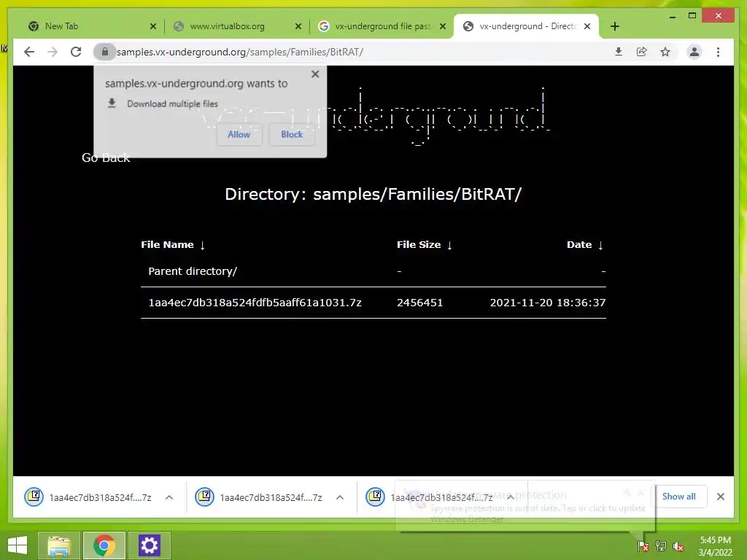Close the vx-underground Directory tab

coord(587,26)
